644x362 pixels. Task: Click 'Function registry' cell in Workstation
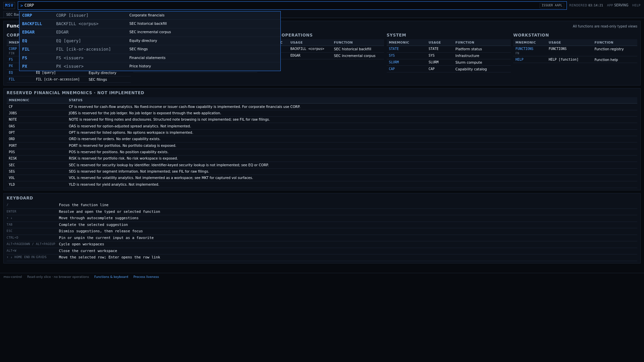pos(609,49)
